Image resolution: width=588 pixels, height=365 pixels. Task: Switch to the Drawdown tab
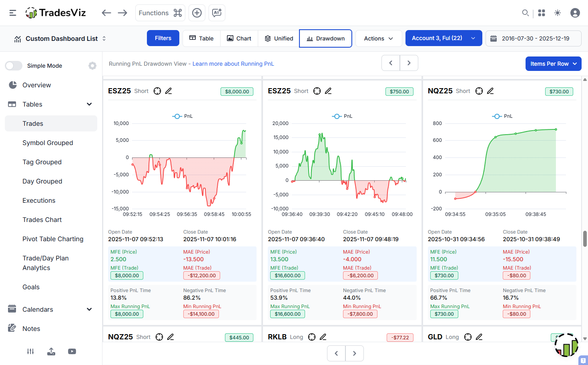click(x=325, y=38)
